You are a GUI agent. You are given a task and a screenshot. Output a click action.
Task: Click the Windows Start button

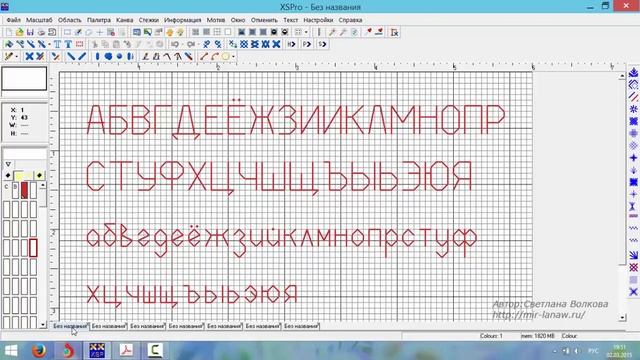11,351
